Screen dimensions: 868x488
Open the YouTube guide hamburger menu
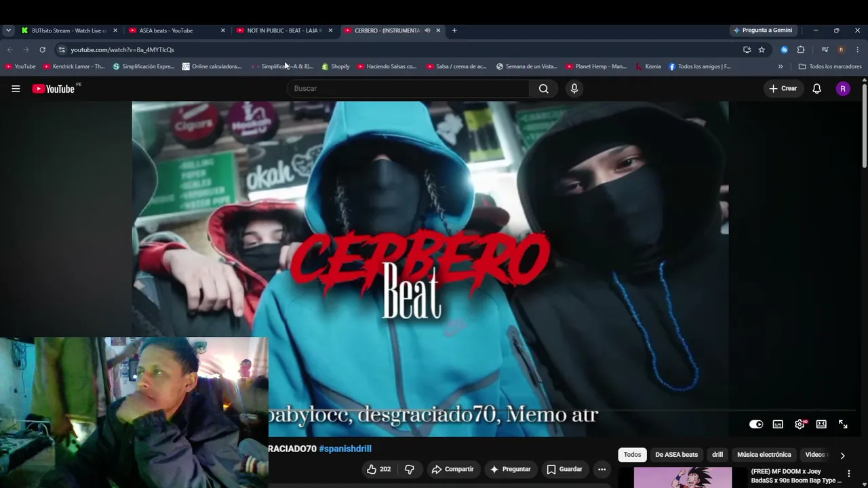click(16, 88)
